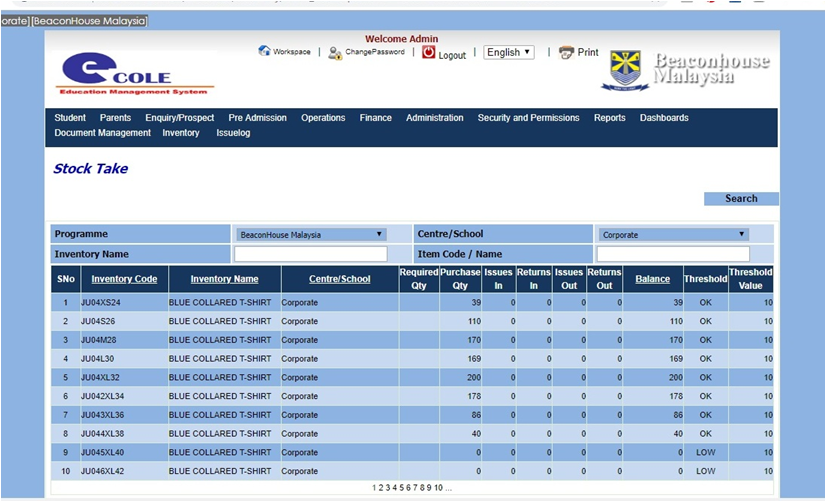826x502 pixels.
Task: Click inventory code JU043XL36
Action: click(102, 415)
